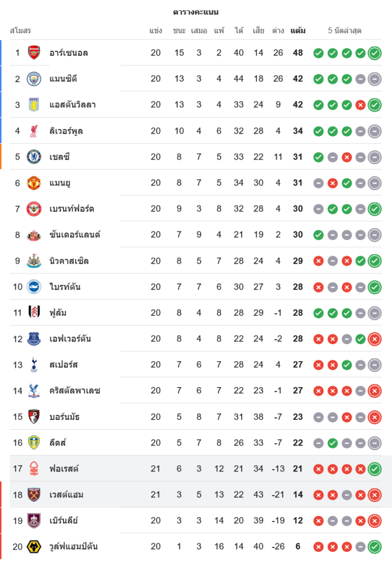Click the Manchester City club crest
The width and height of the screenshot is (392, 566).
point(34,79)
